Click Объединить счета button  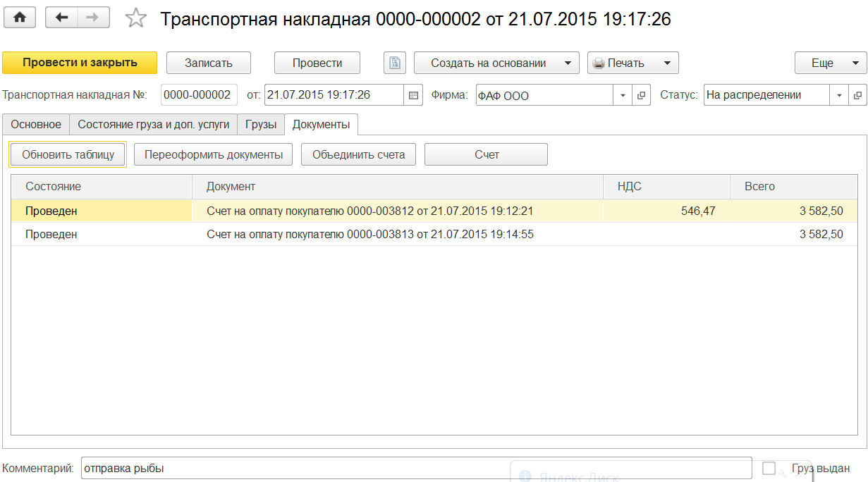[358, 154]
